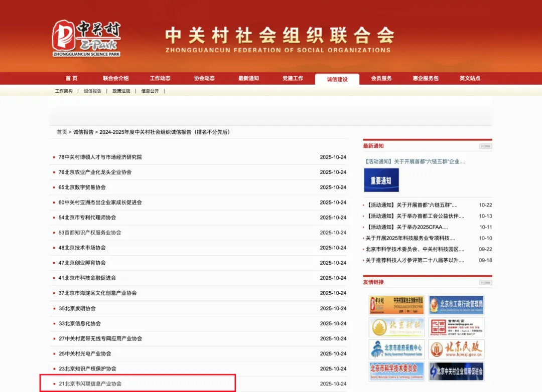Open the 北京市工商行政管理局 link banner
542x392 pixels.
(x=456, y=305)
